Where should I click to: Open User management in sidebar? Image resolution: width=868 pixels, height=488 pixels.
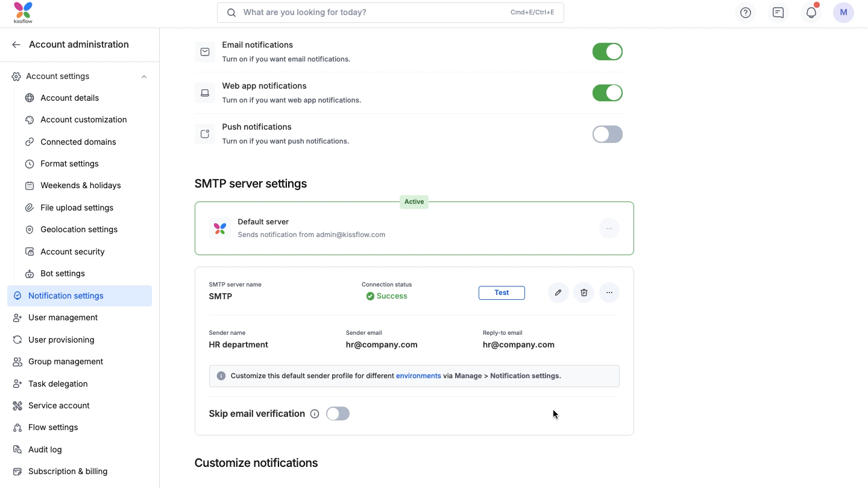[x=63, y=317]
